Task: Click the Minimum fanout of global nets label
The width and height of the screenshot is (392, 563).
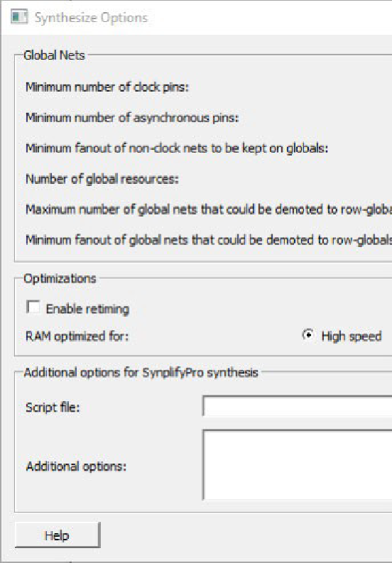Action: pyautogui.click(x=209, y=240)
